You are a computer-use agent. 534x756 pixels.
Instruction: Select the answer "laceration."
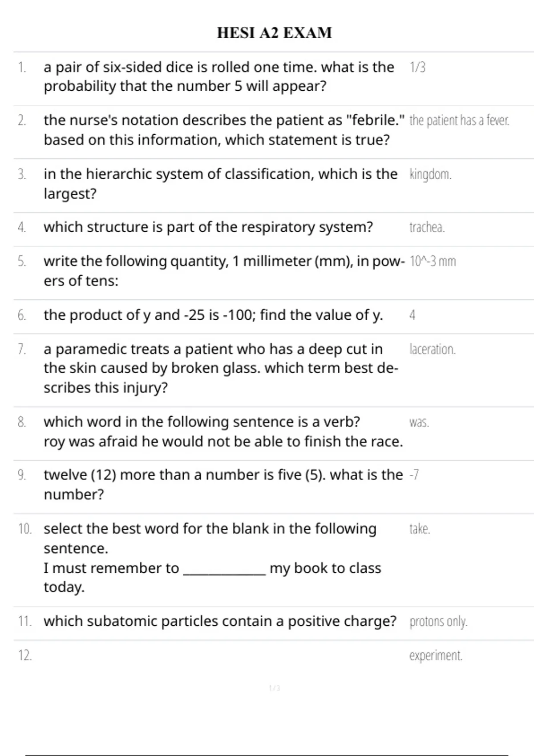(x=432, y=350)
